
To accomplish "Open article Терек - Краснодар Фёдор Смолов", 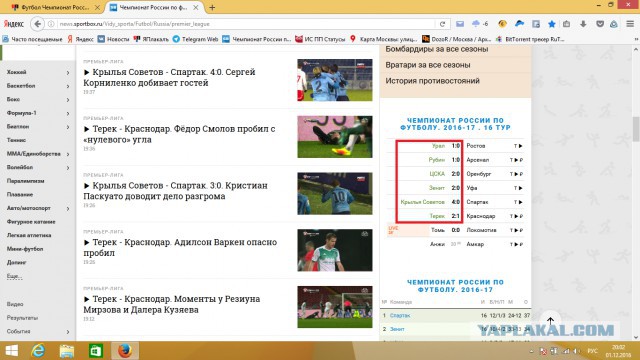I will pos(180,134).
